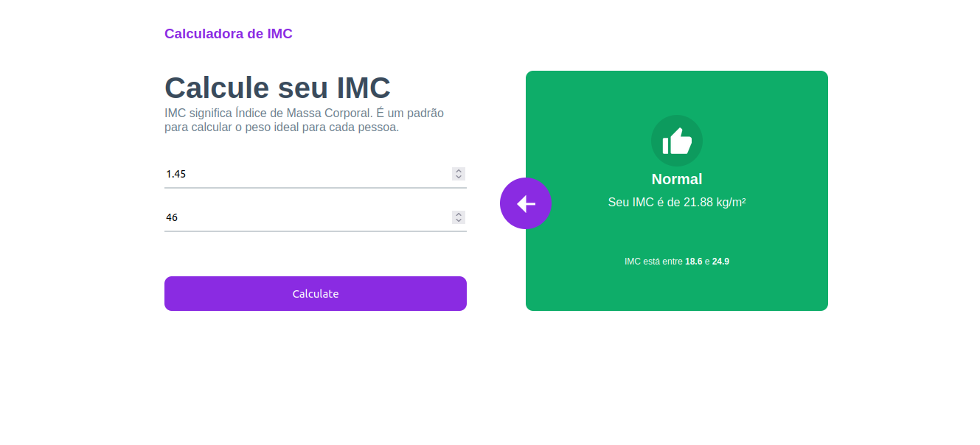The width and height of the screenshot is (980, 445).
Task: Click the Normal classification label
Action: (x=677, y=178)
